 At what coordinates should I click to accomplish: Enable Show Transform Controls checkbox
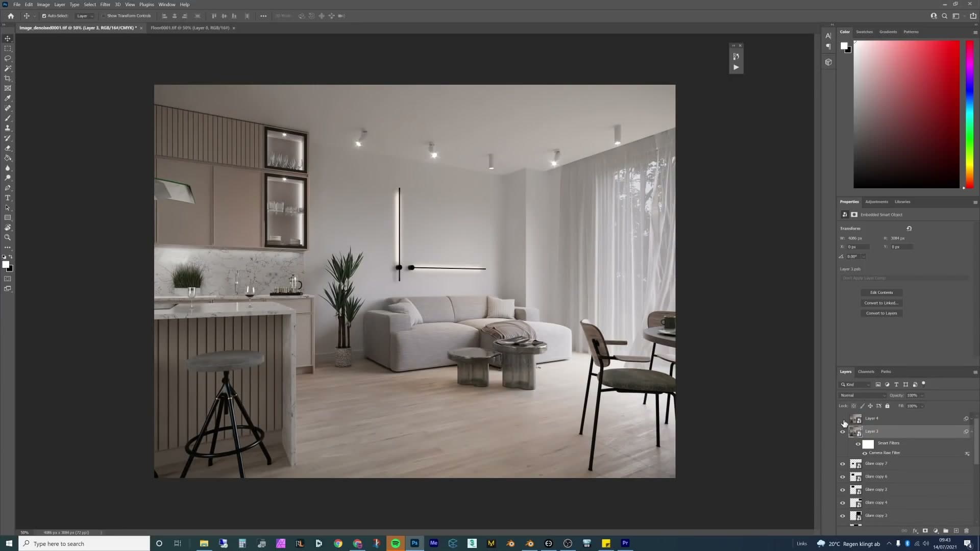[103, 16]
